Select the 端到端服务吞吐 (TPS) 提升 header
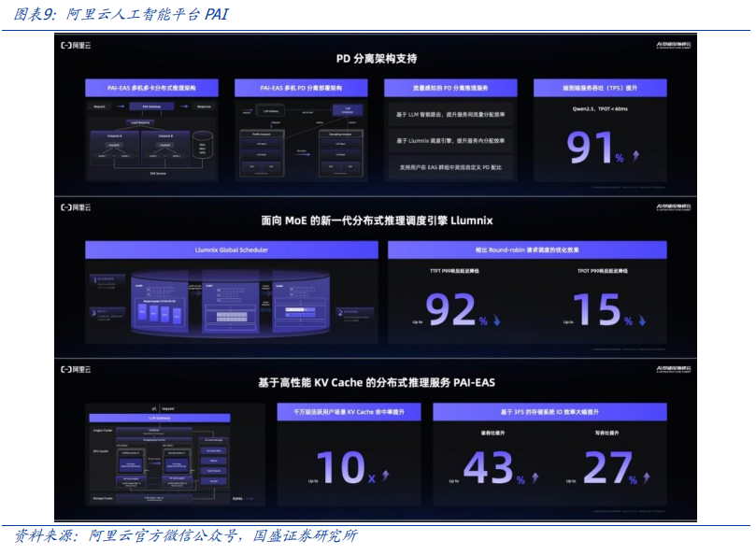Viewport: 756px width, 555px height. (x=600, y=88)
